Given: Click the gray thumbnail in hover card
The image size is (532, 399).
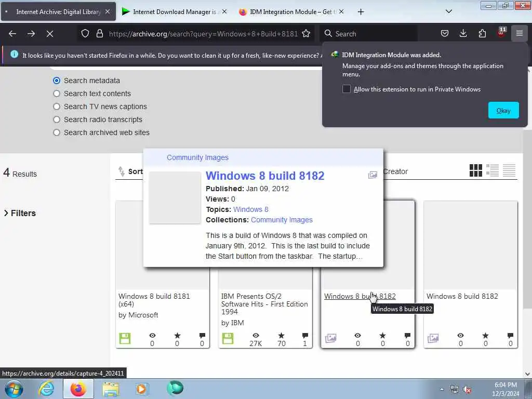Looking at the screenshot, I should point(175,197).
